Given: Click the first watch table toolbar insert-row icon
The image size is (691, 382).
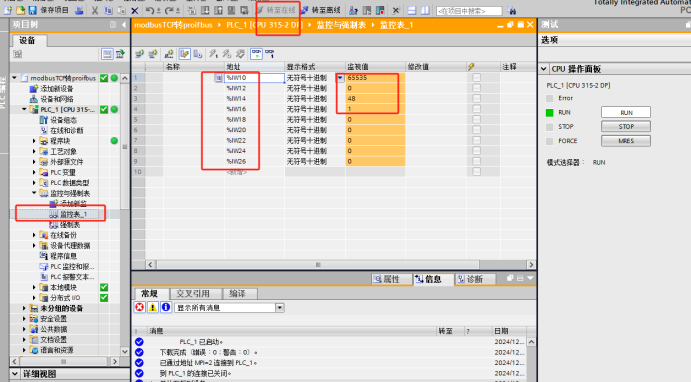Looking at the screenshot, I should [x=140, y=54].
